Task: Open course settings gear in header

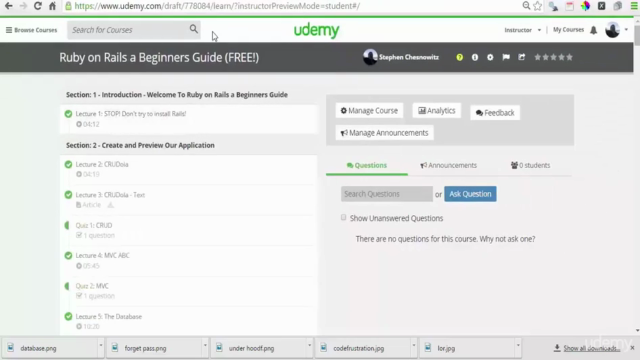Action: [x=490, y=58]
